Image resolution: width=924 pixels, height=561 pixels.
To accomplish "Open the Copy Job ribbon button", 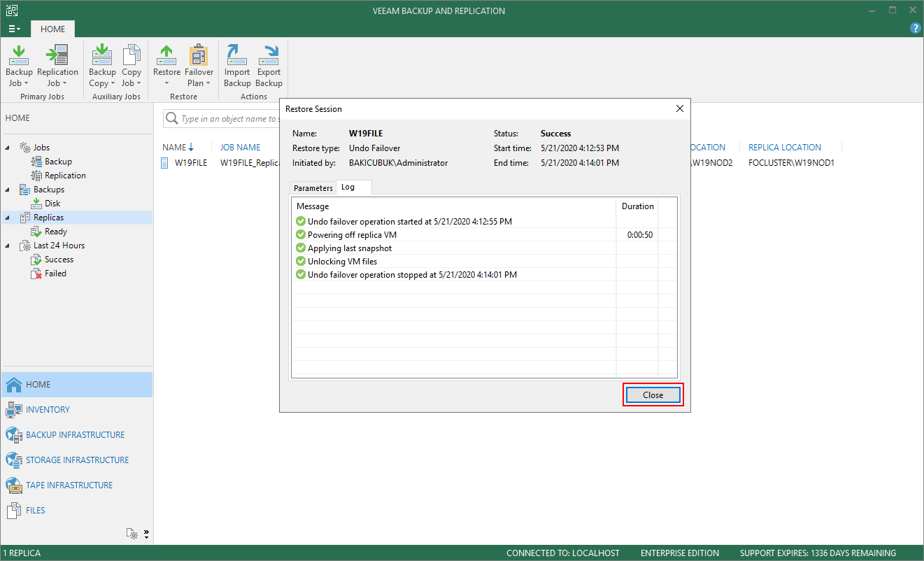I will 132,66.
